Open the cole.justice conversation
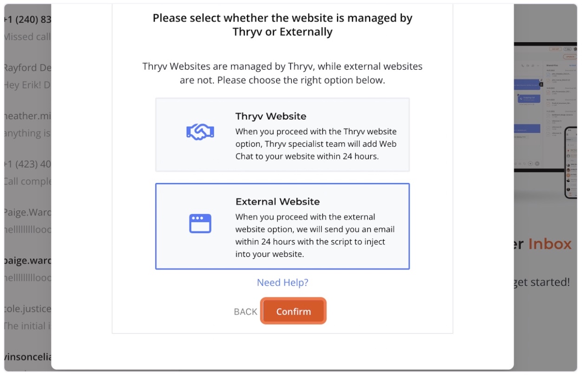Viewport: 588px width, 380px height. [28, 318]
